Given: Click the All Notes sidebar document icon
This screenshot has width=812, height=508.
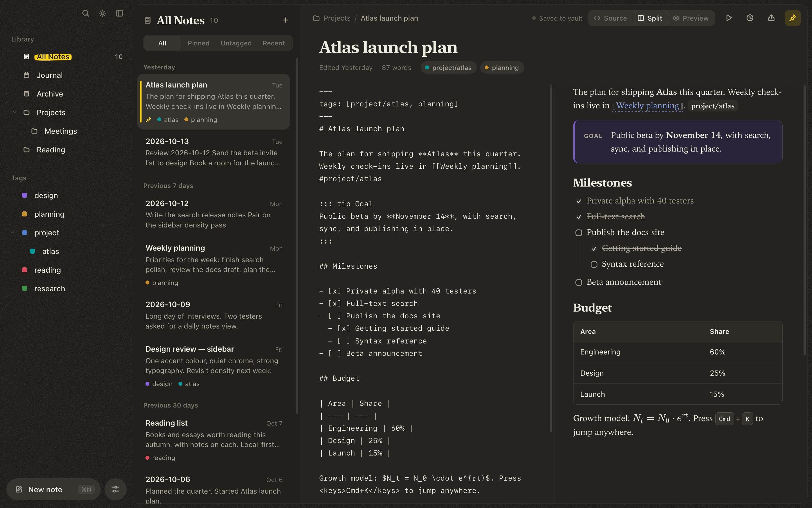Looking at the screenshot, I should click(27, 56).
